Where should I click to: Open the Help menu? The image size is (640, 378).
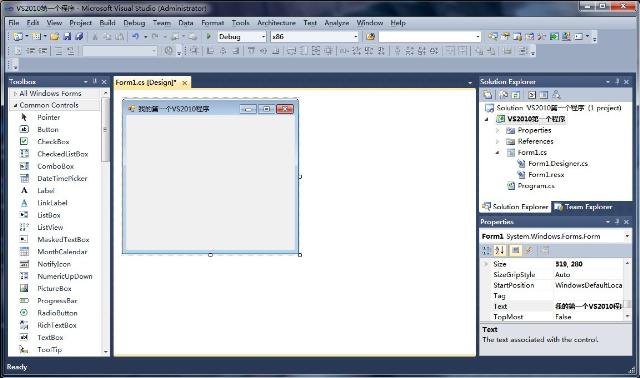[x=398, y=23]
